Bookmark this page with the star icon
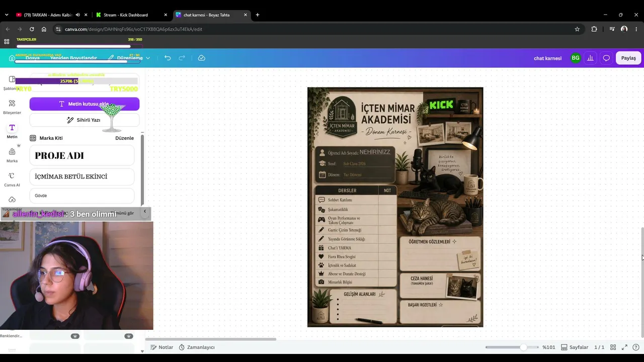This screenshot has height=362, width=644. [577, 29]
